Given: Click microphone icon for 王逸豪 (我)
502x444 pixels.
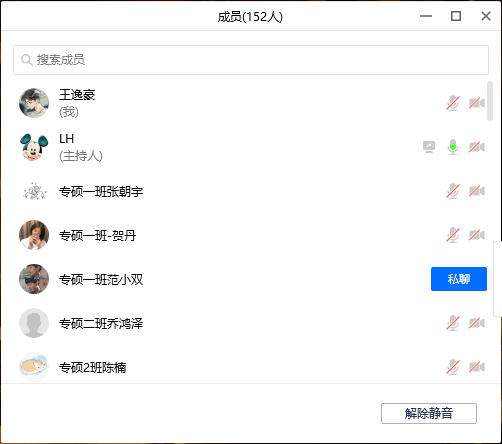Looking at the screenshot, I should (453, 103).
